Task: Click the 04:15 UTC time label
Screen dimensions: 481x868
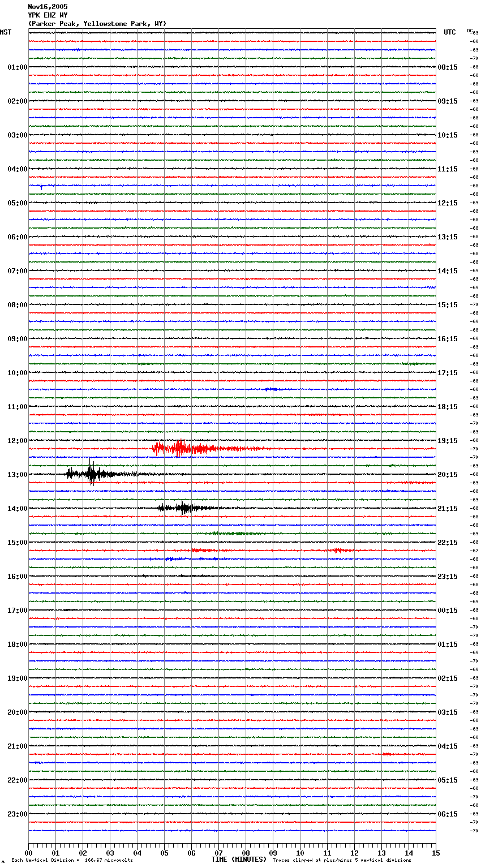Action: click(448, 746)
